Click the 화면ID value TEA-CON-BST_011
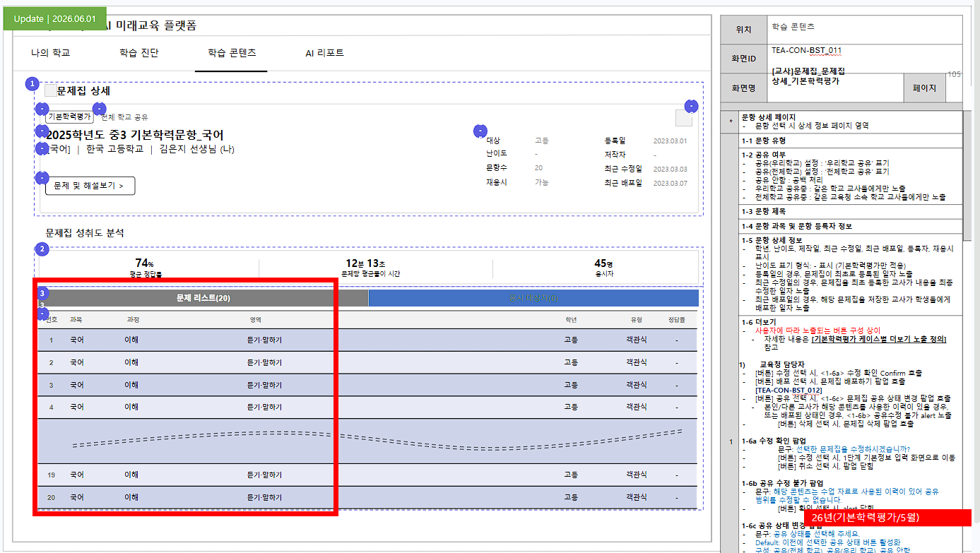The image size is (980, 553). 806,50
